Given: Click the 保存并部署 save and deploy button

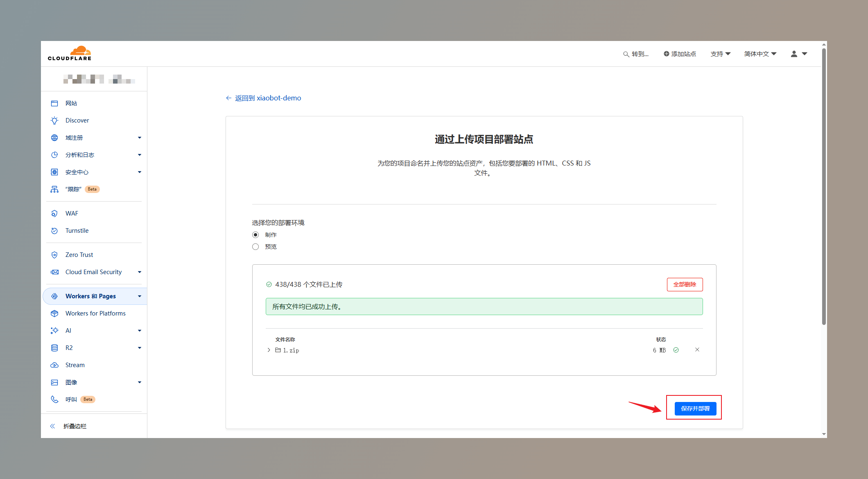Looking at the screenshot, I should click(695, 409).
